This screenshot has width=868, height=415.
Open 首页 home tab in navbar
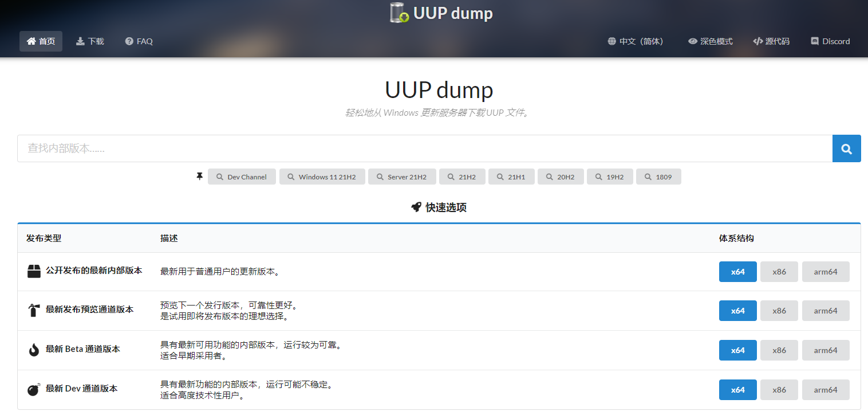pyautogui.click(x=41, y=41)
